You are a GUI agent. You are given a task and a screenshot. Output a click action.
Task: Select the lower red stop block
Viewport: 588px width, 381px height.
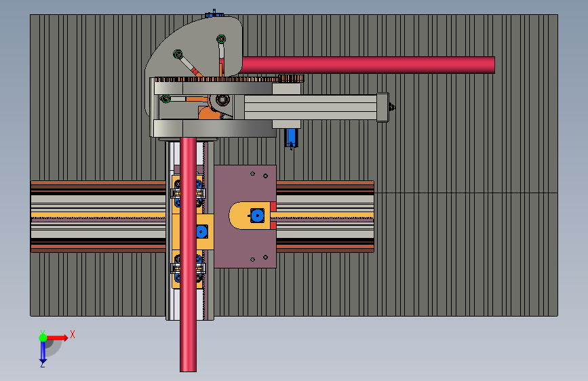point(273,225)
